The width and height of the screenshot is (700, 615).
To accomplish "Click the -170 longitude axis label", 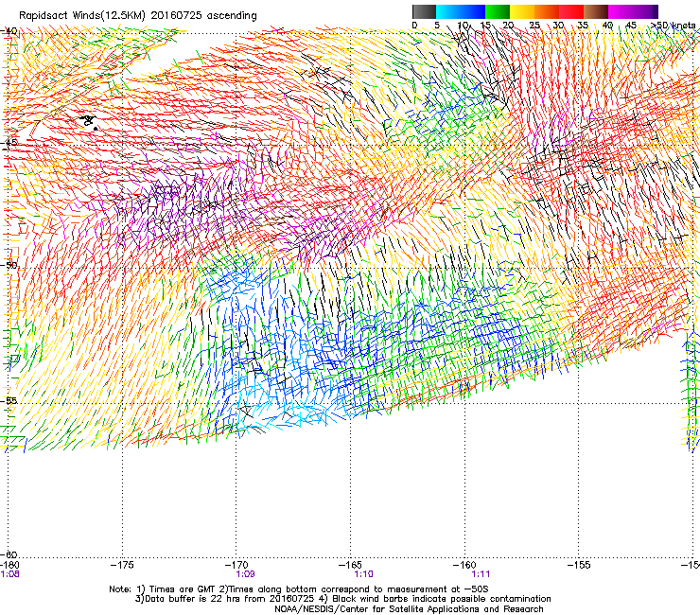I will pos(236,565).
